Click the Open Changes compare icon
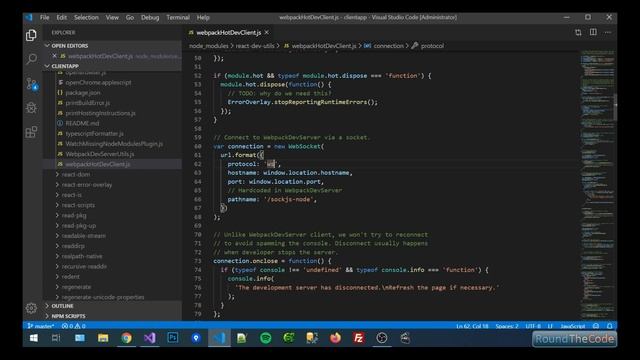The image size is (640, 360). click(578, 33)
